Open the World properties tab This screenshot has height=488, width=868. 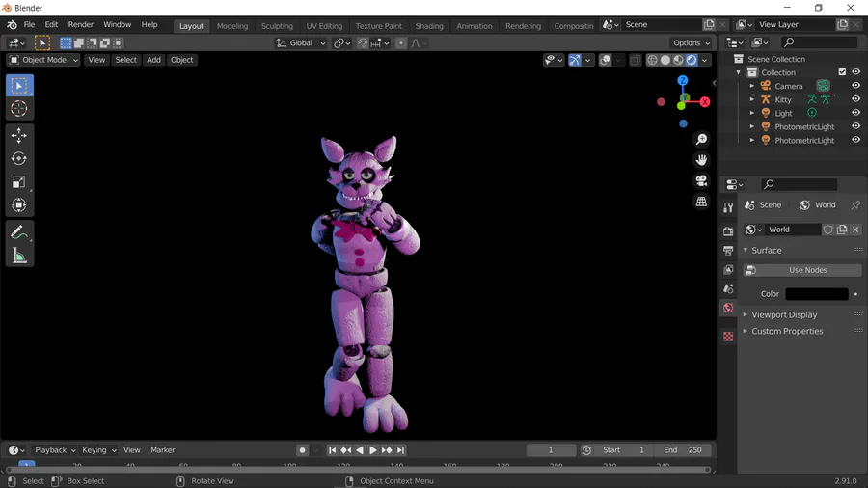click(x=728, y=308)
